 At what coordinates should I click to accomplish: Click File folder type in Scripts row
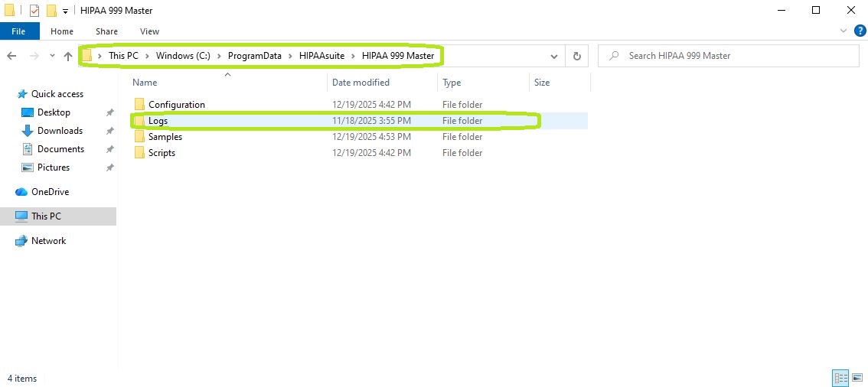(462, 153)
